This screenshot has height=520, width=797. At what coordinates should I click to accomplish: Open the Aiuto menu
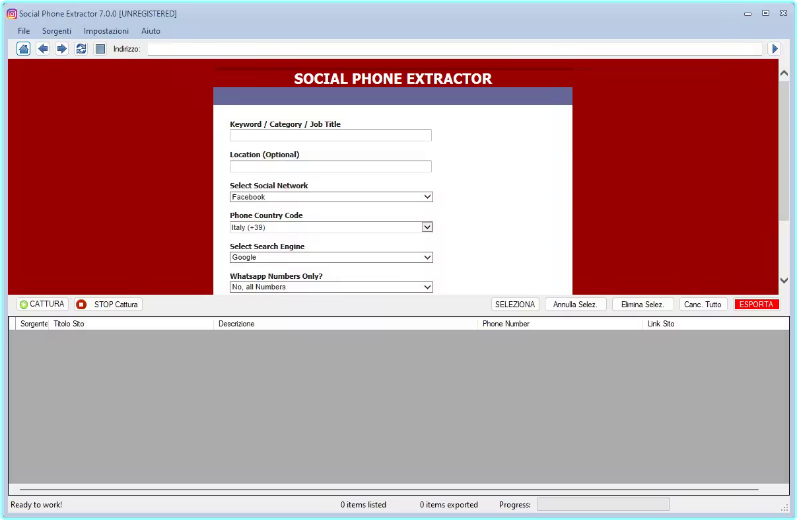click(150, 31)
